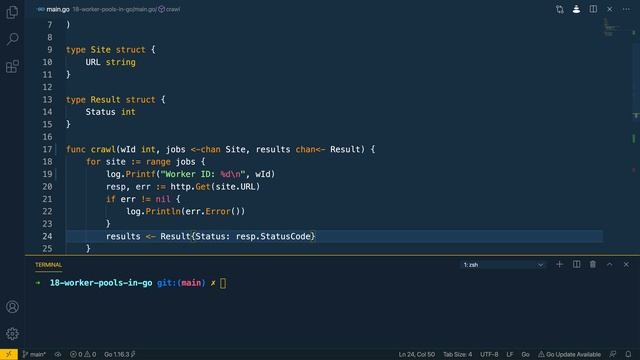Open the Explorer view in activity bar
The height and width of the screenshot is (360, 640).
tap(12, 12)
